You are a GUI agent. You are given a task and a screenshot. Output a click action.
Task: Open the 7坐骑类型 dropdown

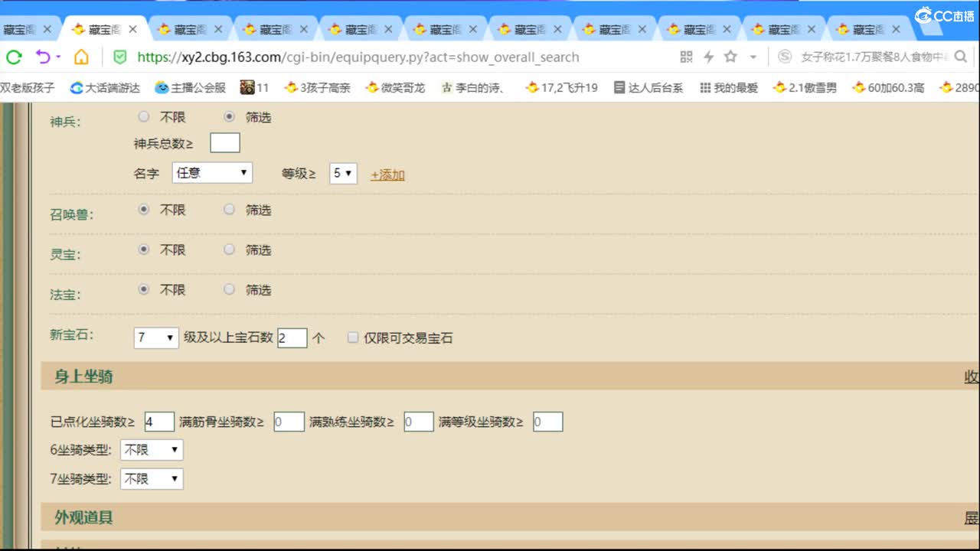point(152,479)
